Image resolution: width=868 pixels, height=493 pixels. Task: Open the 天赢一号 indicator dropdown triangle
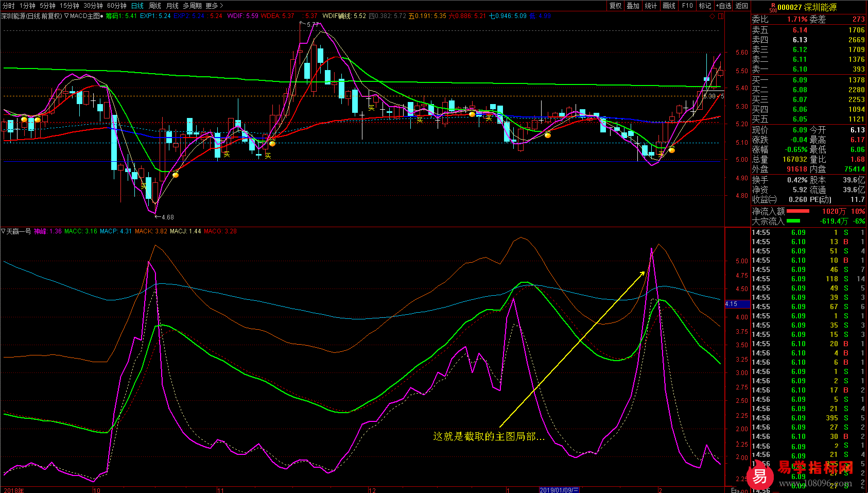pyautogui.click(x=3, y=231)
